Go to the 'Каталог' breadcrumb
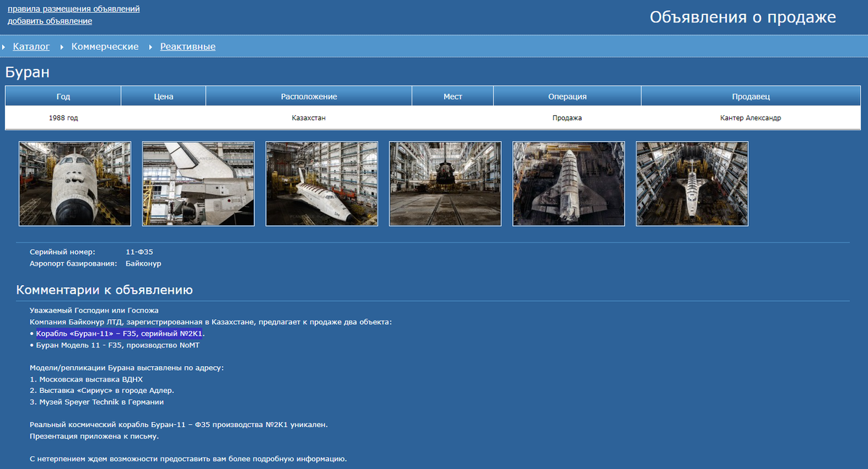Screen dimensions: 868x469 coord(31,46)
